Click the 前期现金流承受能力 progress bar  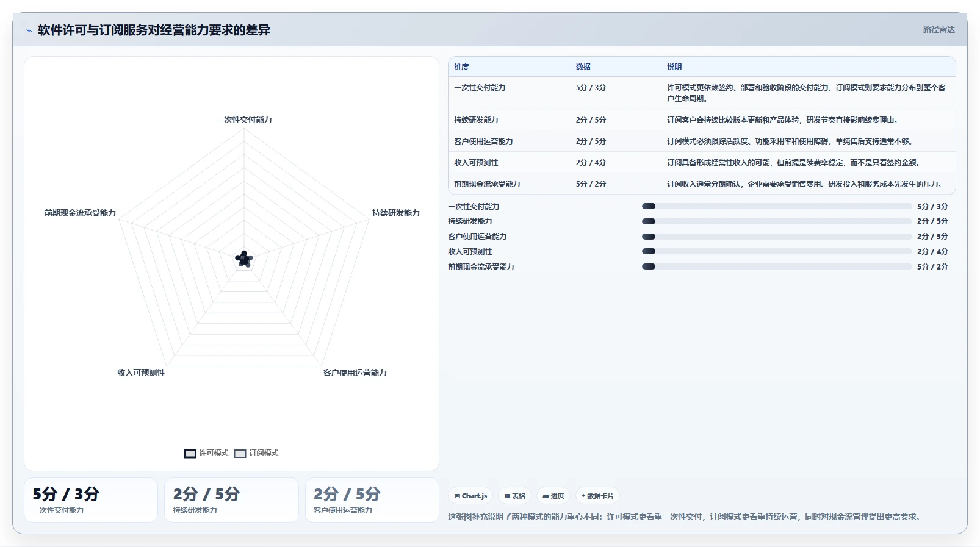pyautogui.click(x=776, y=266)
